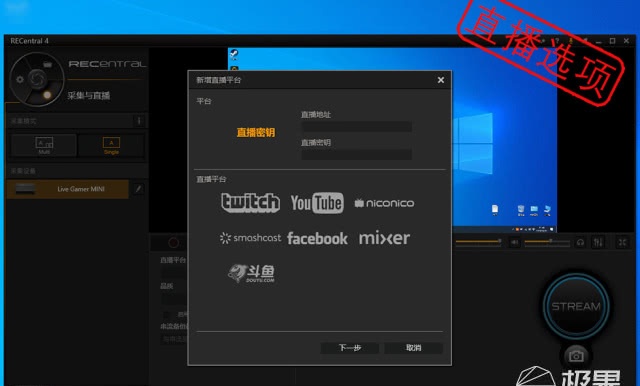This screenshot has width=640, height=386.
Task: Click the 取消 cancel button
Action: 413,348
